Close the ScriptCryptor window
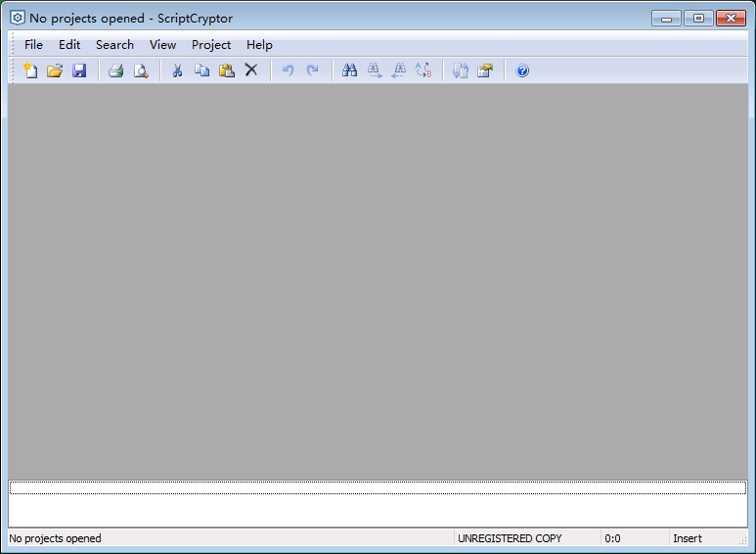Viewport: 756px width, 554px height. coord(731,19)
